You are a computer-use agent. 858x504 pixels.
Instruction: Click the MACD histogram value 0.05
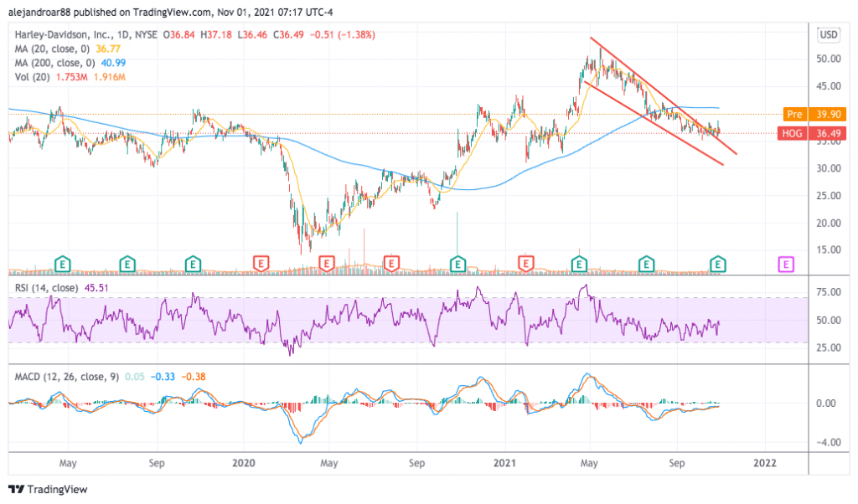pyautogui.click(x=135, y=377)
